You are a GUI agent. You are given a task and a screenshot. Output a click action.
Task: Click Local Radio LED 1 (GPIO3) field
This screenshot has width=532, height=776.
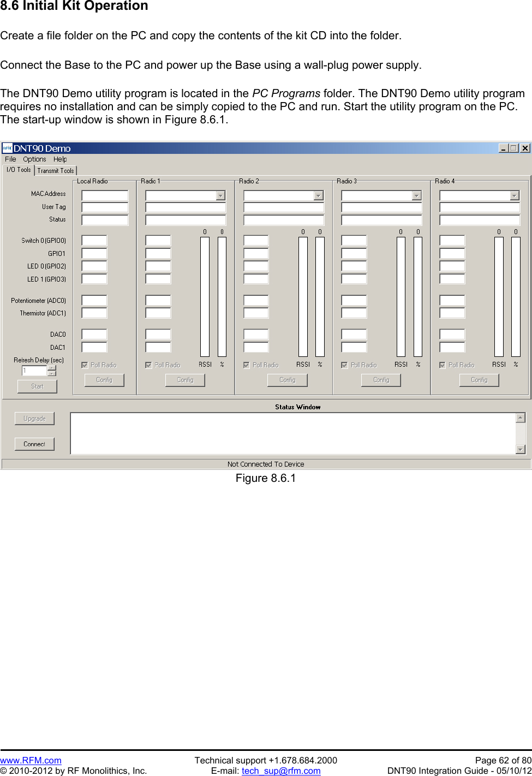tap(94, 279)
